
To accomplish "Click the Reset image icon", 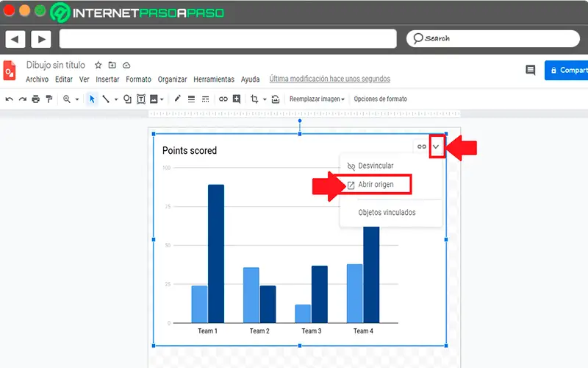I will 276,99.
